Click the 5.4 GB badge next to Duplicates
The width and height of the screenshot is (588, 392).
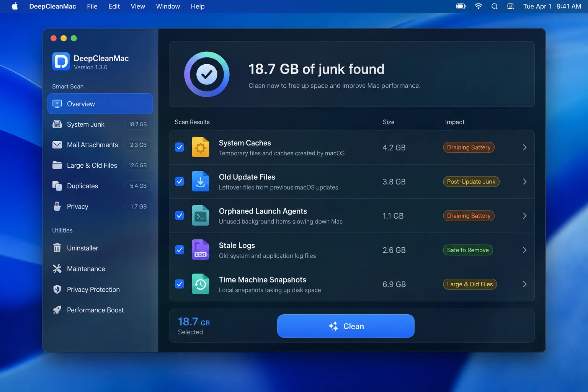[x=138, y=186]
